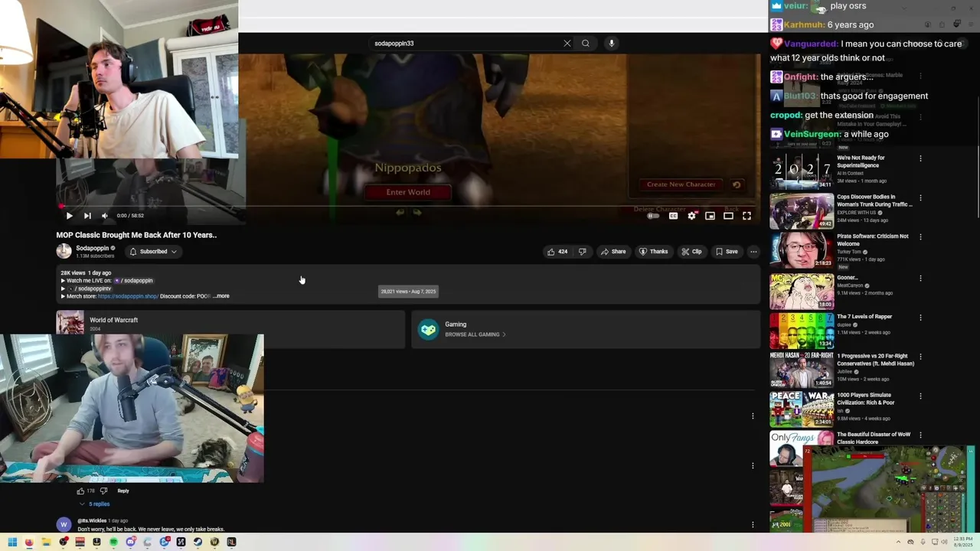980x551 pixels.
Task: Open options for 7 Levels of Rapper
Action: [920, 317]
